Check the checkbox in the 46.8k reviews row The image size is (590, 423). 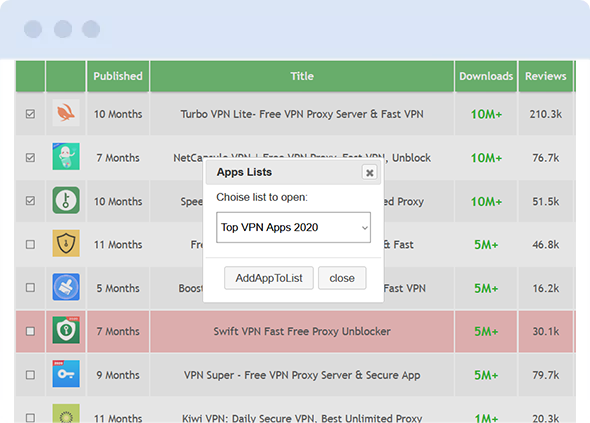pos(30,245)
